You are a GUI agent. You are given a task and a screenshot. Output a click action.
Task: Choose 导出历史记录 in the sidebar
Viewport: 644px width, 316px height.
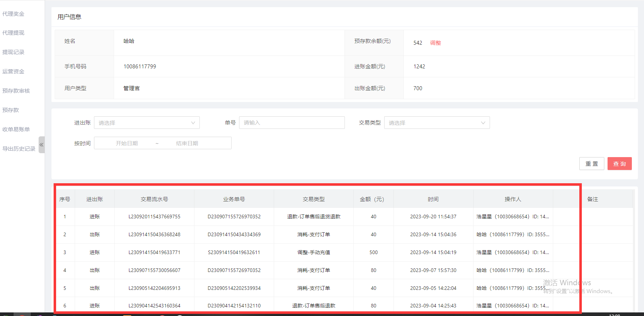pos(19,149)
